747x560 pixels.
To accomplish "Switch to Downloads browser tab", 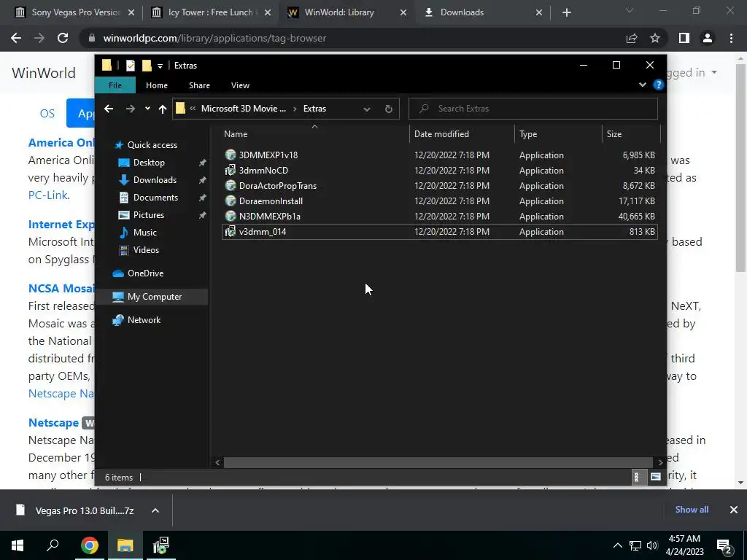I will click(482, 12).
